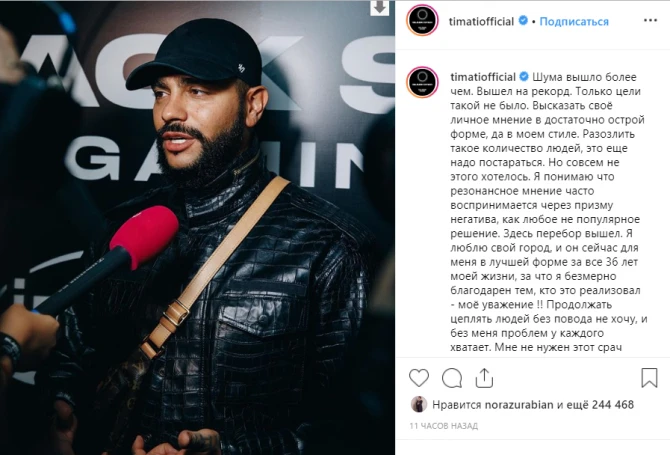670x455 pixels.
Task: Click norazurabian's small avatar next to likes
Action: click(x=419, y=404)
